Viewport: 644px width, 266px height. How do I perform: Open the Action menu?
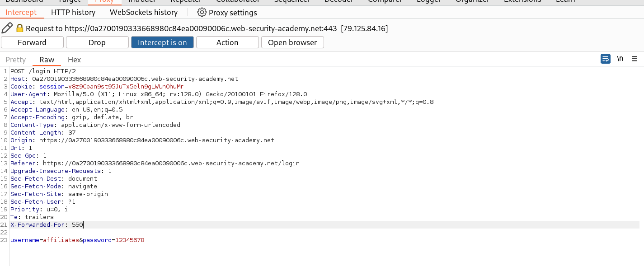pos(227,42)
